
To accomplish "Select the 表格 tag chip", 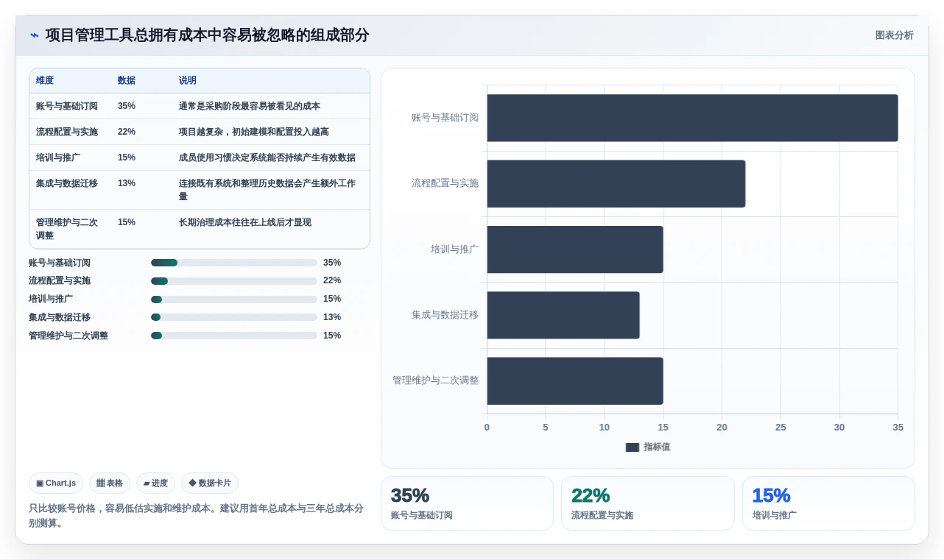I will (110, 483).
